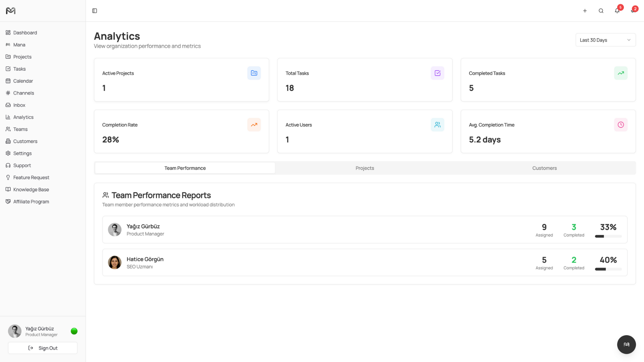Click the green online status indicator
This screenshot has width=644, height=362.
pos(74,331)
